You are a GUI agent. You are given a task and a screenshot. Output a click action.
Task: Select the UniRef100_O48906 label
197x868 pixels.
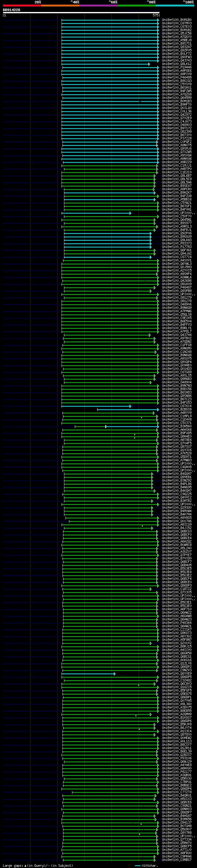coord(177,305)
